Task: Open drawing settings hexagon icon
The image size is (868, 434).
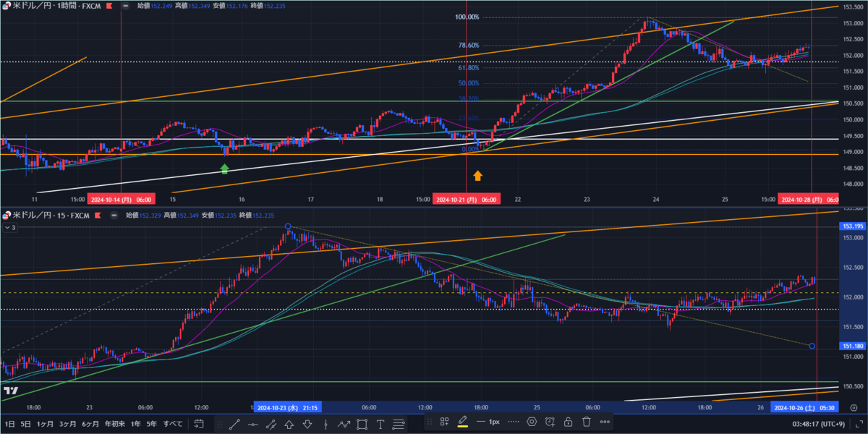Action: (x=532, y=422)
